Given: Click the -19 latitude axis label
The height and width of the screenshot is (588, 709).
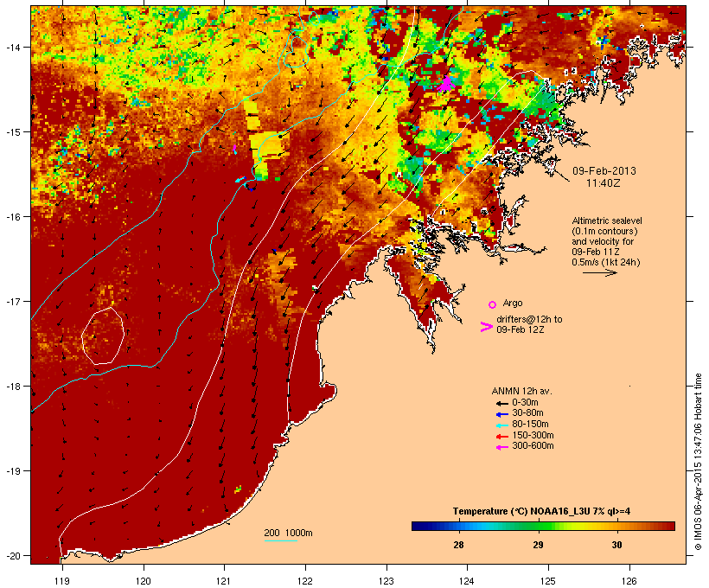Looking at the screenshot, I should click(x=13, y=471).
